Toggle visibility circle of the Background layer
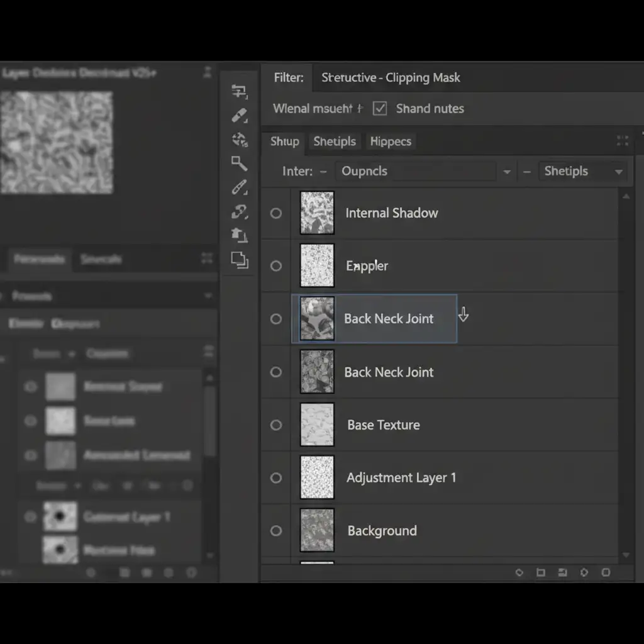 coord(276,531)
